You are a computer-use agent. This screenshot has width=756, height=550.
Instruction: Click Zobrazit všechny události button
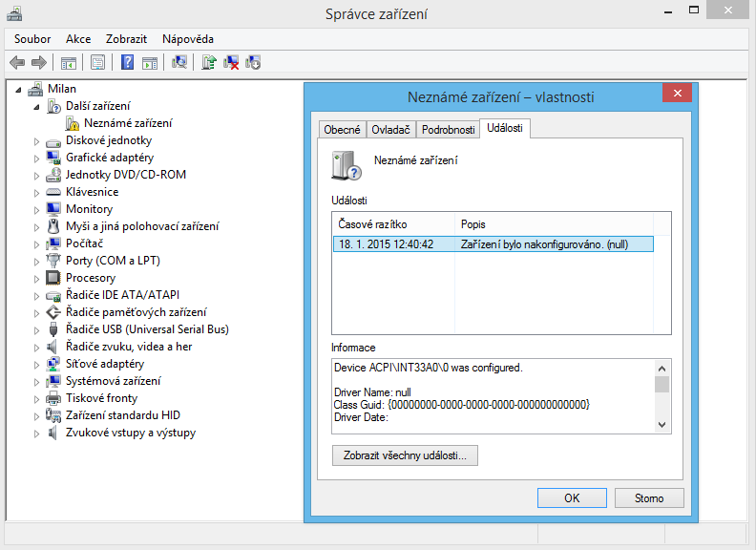coord(405,456)
